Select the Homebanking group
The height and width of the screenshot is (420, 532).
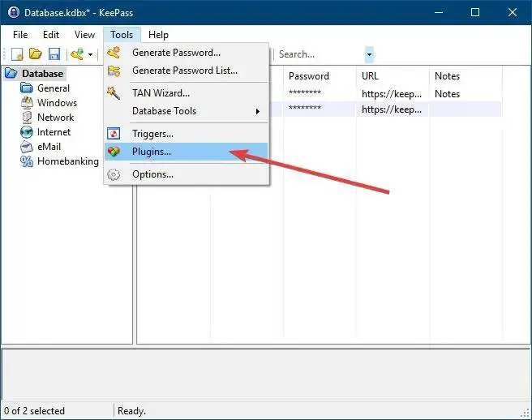point(68,161)
